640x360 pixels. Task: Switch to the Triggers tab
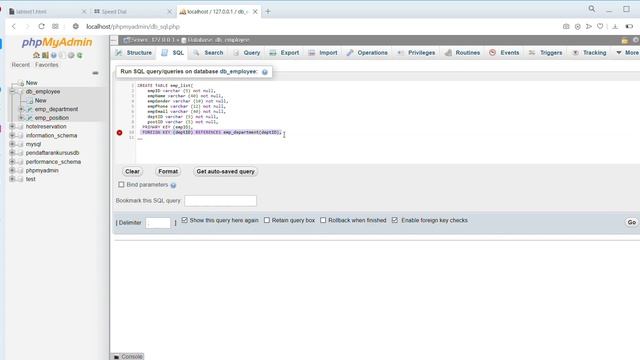coord(545,53)
